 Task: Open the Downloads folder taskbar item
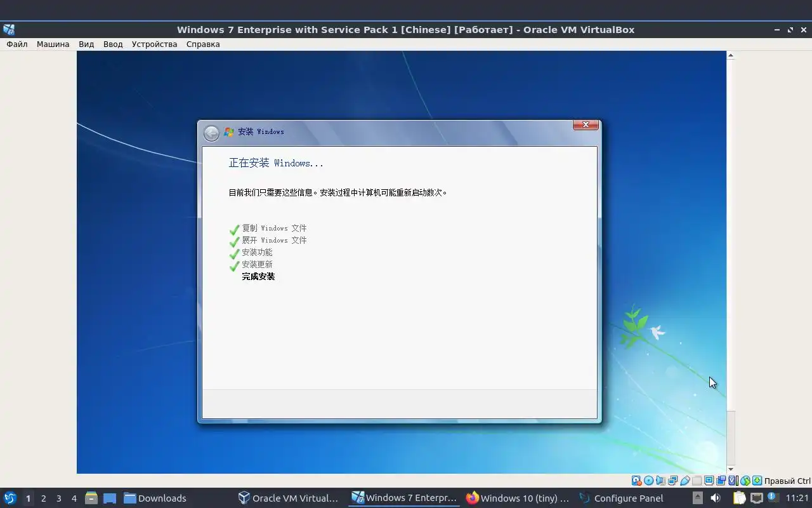(155, 498)
